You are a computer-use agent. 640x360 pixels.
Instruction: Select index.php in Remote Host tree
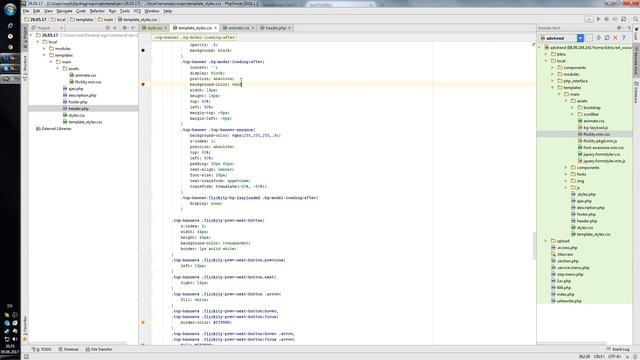click(562, 294)
